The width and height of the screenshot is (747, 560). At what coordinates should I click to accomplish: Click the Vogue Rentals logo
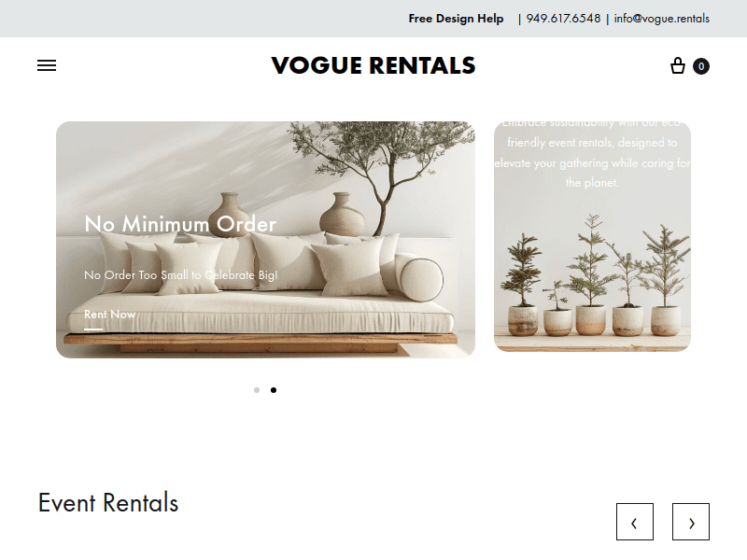pos(373,65)
